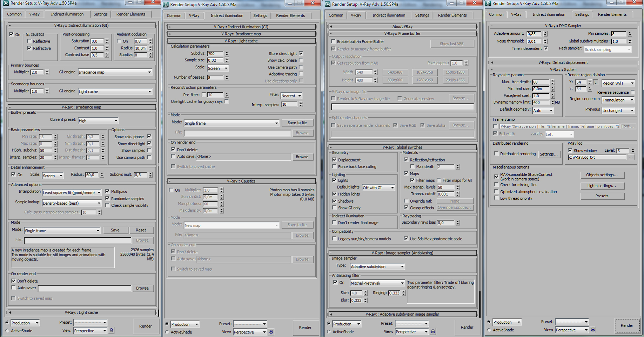Open Light cache Filter dropdown showing Nearest
Screen dimensions: 644x337
tap(291, 95)
